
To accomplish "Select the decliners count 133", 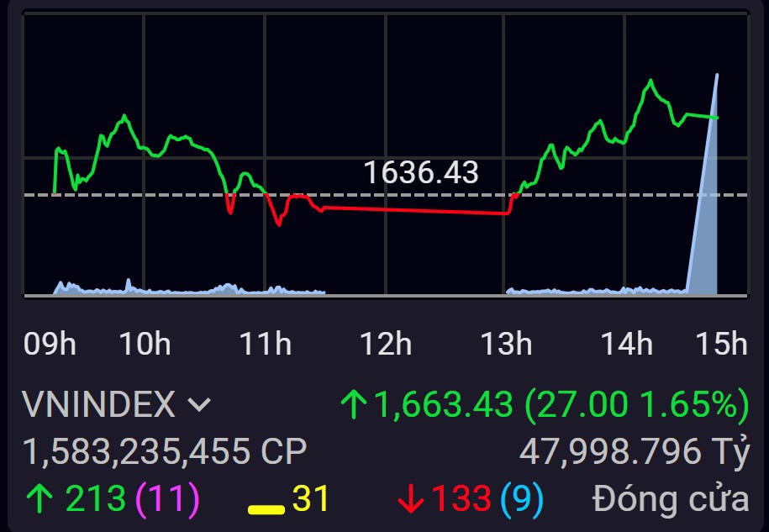I will coord(461,498).
